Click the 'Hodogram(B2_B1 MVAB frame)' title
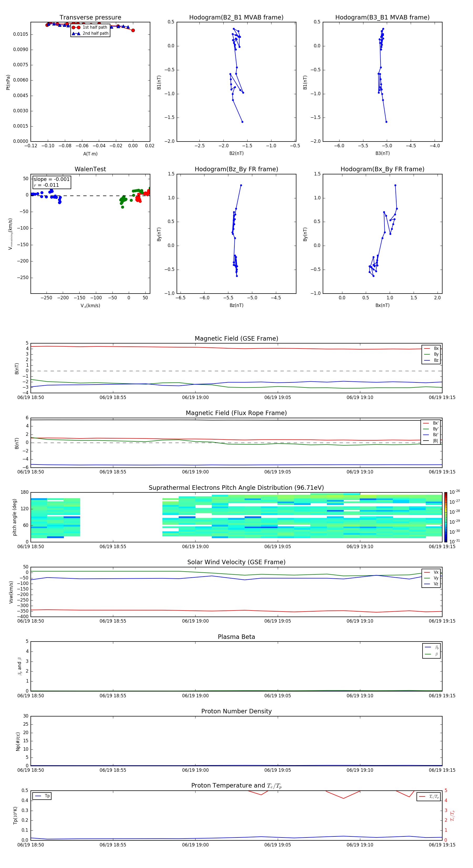This screenshot has height=868, width=473. (x=236, y=17)
